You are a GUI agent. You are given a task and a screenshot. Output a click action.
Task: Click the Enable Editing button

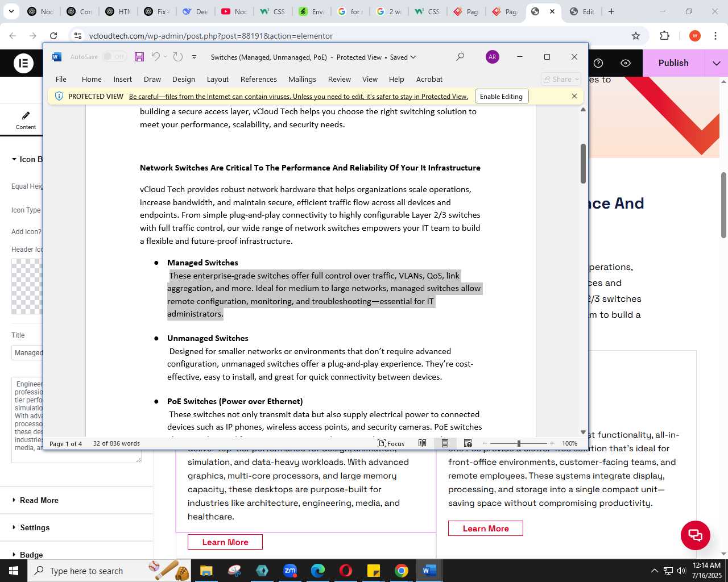(501, 97)
